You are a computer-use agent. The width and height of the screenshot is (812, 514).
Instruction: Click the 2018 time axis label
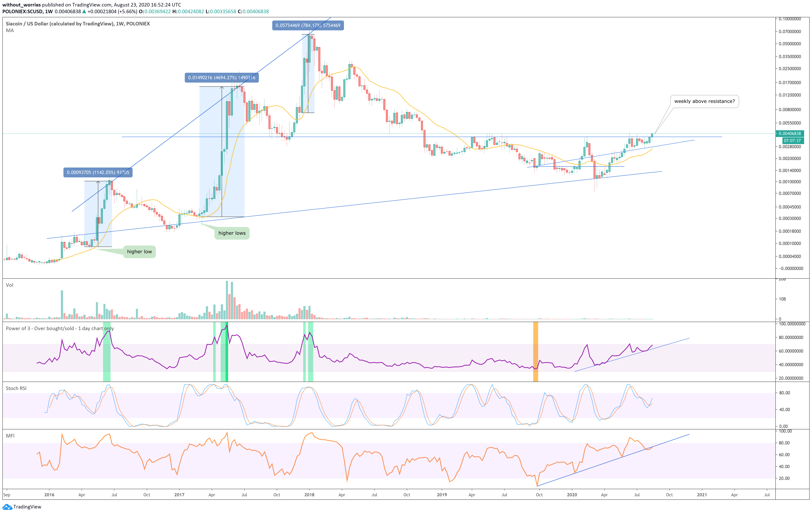[x=309, y=495]
